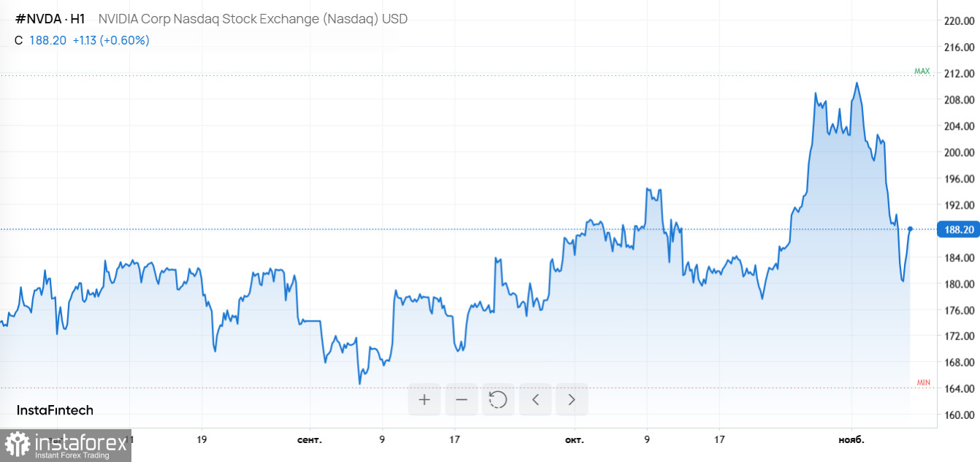
Task: Click the +1.13 (+0.60%) change value
Action: pyautogui.click(x=111, y=40)
